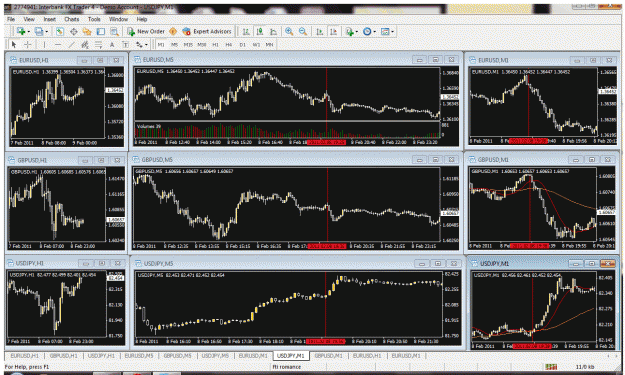Screen dimensions: 625x375
Task: Click the Templates icon
Action: click(x=385, y=31)
